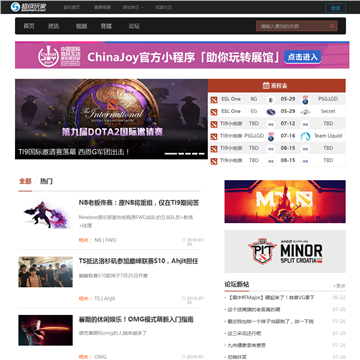Click the EG team logo
The width and height of the screenshot is (360, 360).
(x=271, y=112)
